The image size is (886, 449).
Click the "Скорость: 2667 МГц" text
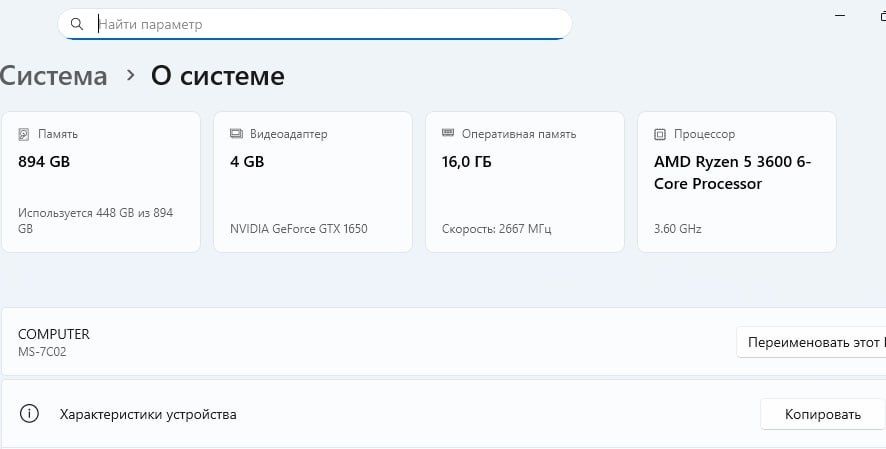click(496, 229)
